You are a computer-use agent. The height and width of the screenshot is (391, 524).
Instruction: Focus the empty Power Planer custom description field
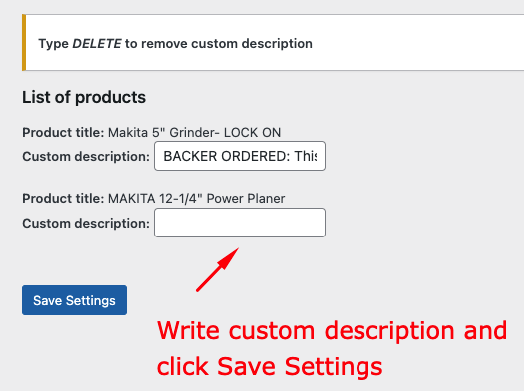click(x=240, y=223)
